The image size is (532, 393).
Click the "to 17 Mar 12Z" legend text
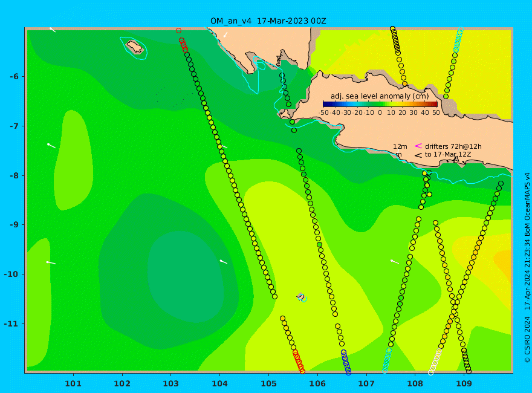tap(448, 154)
